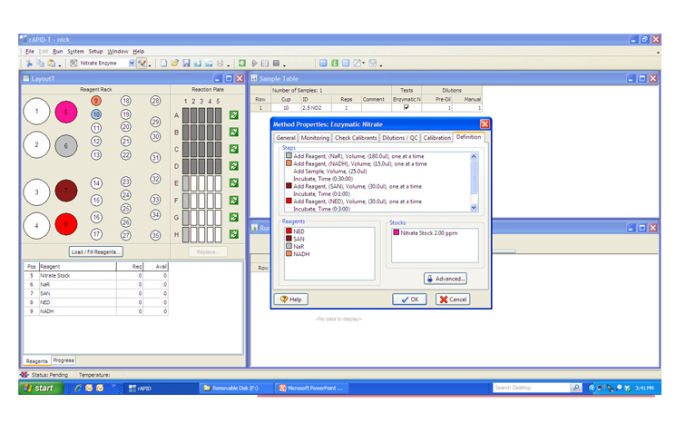Click the Load / Fill Reagents button
Viewport: 676px width, 443px height.
96,251
